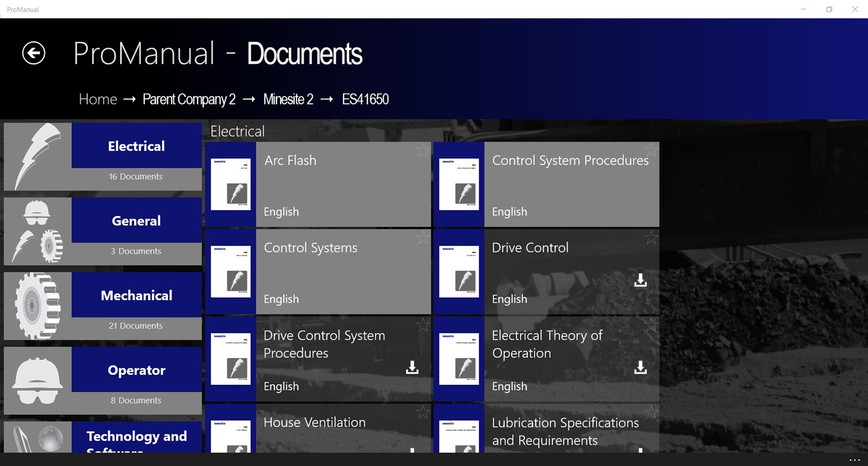Download the Drive Control document
The image size is (868, 466).
(x=640, y=280)
